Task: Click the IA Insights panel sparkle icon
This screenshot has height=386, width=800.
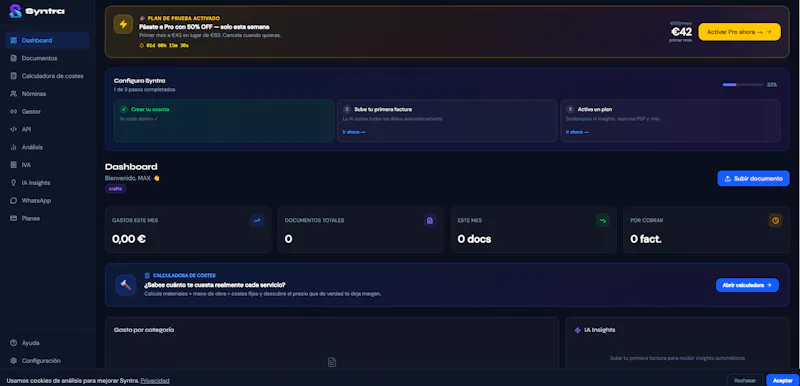Action: [578, 330]
